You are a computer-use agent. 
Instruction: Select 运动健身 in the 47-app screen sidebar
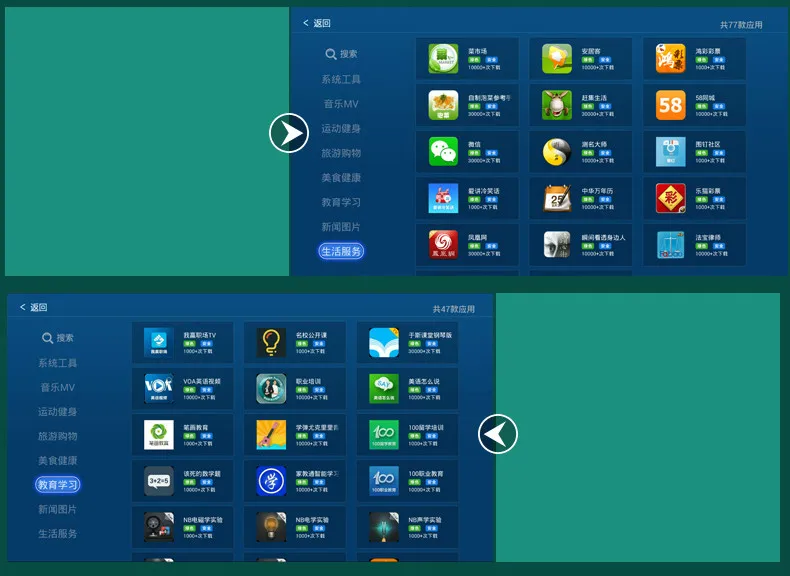tap(57, 412)
